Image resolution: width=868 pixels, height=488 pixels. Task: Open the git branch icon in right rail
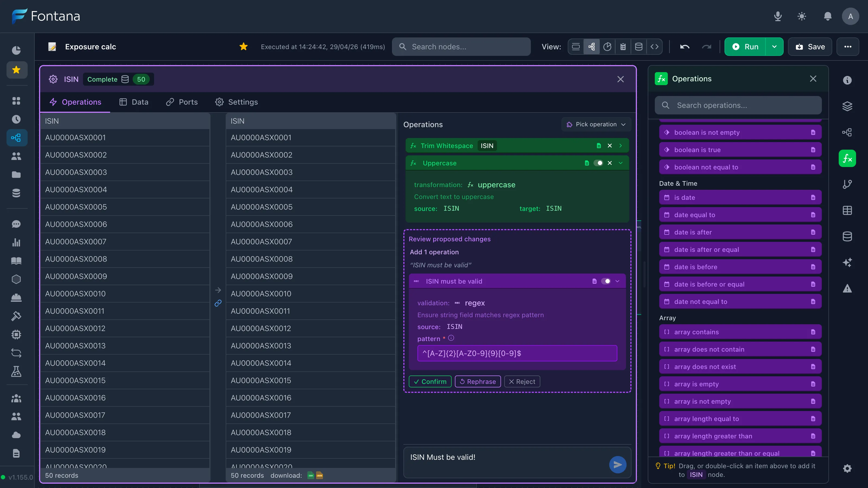pyautogui.click(x=847, y=184)
